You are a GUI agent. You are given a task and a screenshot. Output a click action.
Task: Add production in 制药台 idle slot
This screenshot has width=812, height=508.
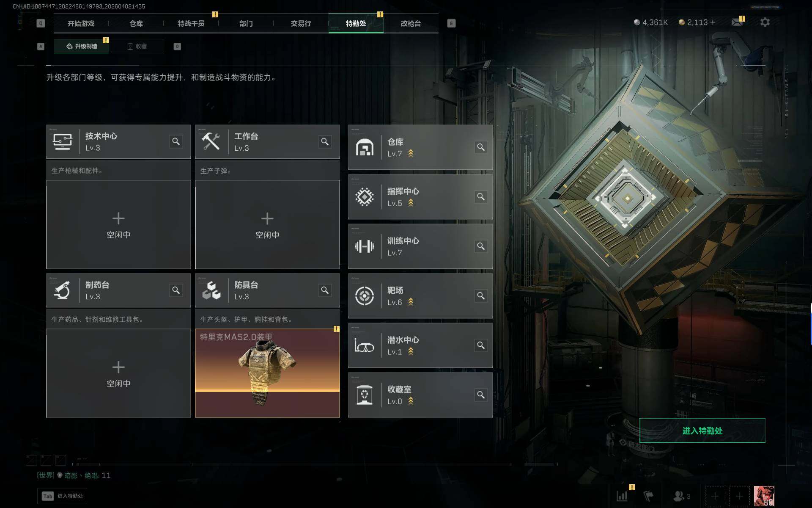118,373
